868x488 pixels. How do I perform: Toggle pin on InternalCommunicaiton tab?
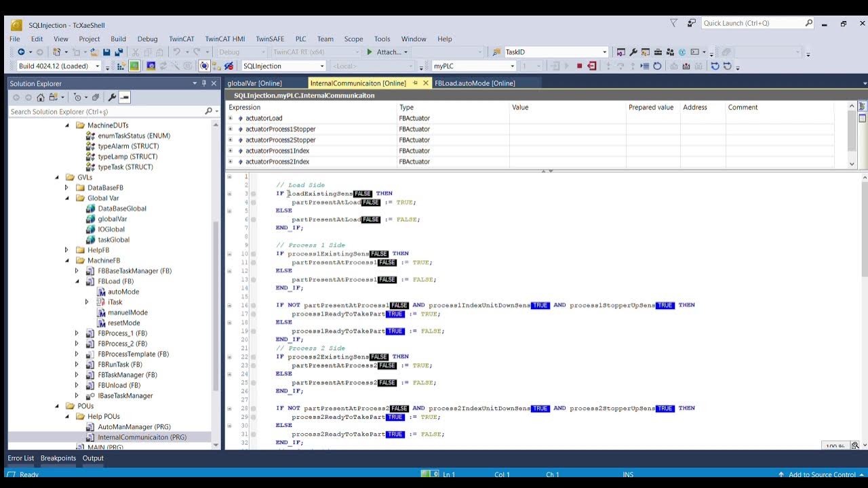415,83
